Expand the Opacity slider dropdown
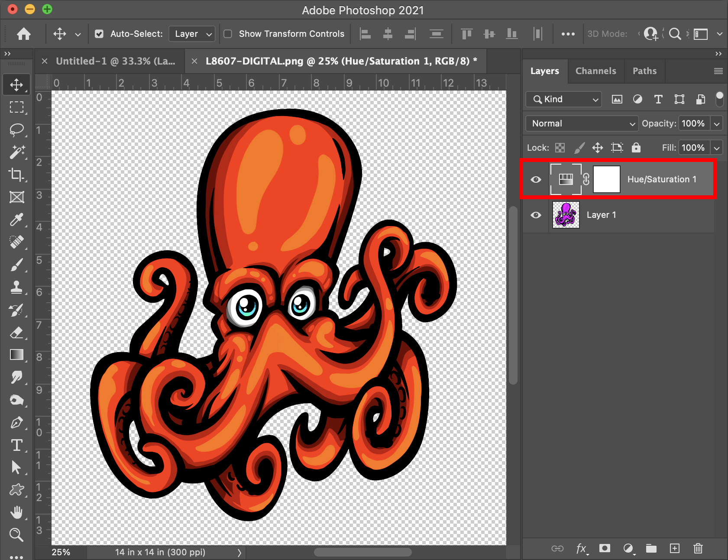728x560 pixels. pyautogui.click(x=717, y=123)
